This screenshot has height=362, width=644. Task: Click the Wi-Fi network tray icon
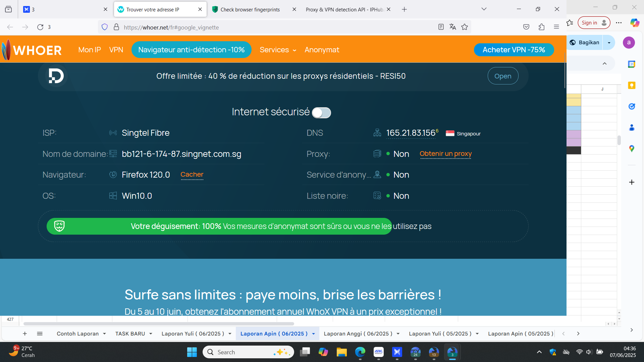(x=579, y=352)
